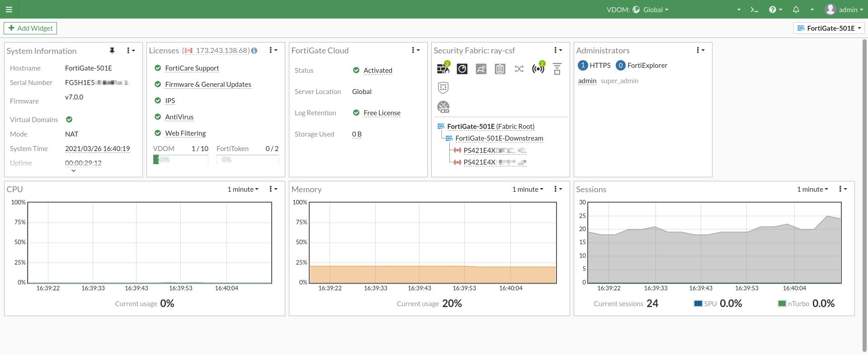This screenshot has height=355, width=868.
Task: Click the sandbox icon in Security Fabric
Action: [481, 69]
